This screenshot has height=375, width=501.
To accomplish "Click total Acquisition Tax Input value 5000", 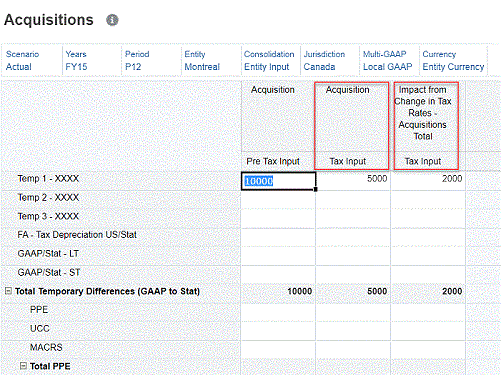I will click(x=377, y=291).
